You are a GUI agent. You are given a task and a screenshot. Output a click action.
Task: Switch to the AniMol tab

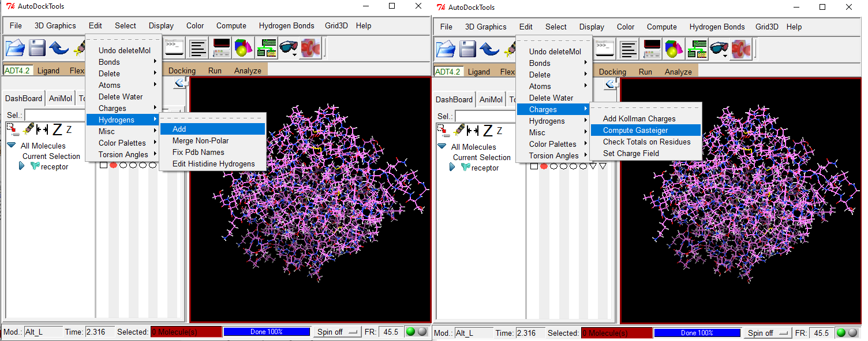tap(60, 98)
